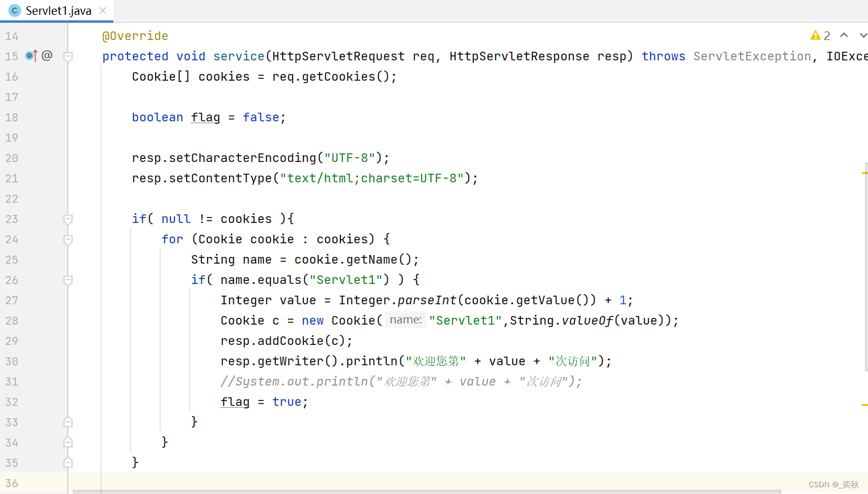Click the lower yellow warning stripe mark
Viewport: 868px width, 494px height.
pos(865,405)
